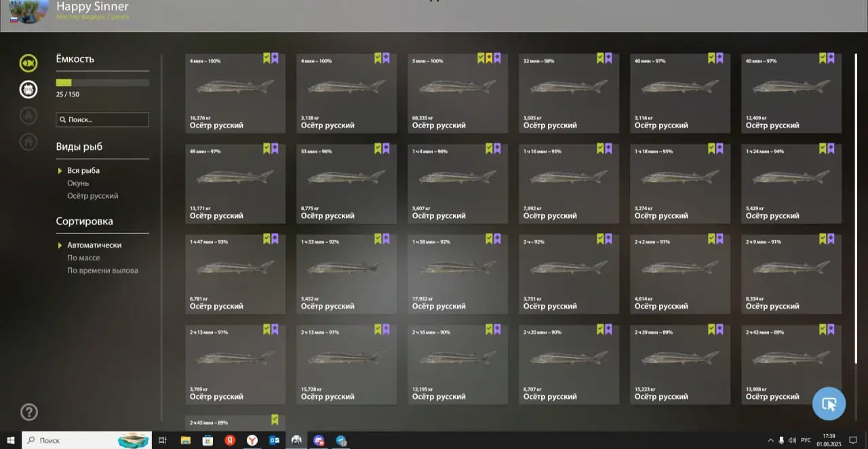Click the Windows taskbar Поиск search box
Image resolution: width=868 pixels, height=449 pixels.
(87, 440)
